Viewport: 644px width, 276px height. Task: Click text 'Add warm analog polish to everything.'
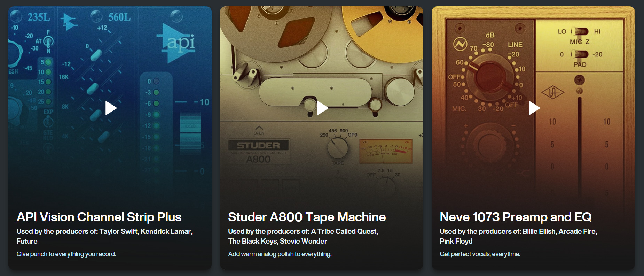pos(280,254)
